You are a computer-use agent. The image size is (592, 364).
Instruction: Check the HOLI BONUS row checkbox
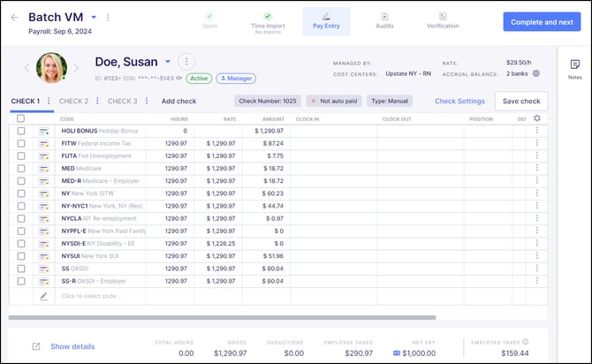(x=21, y=131)
